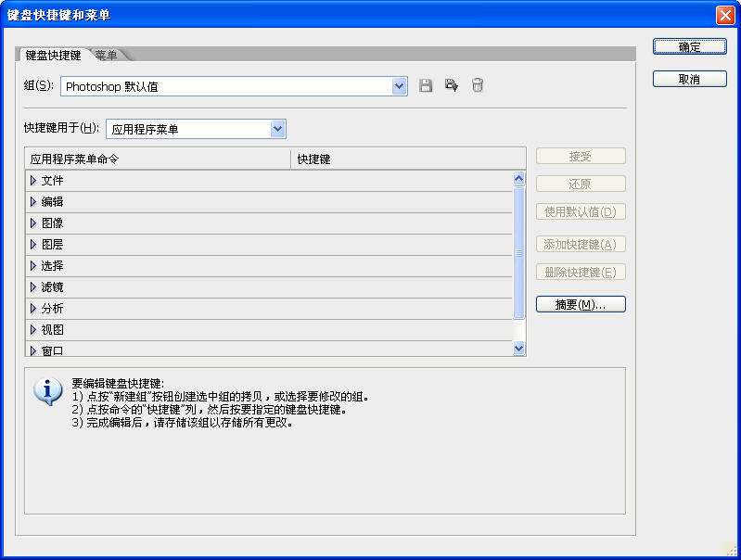The width and height of the screenshot is (741, 560).
Task: Expand the 文件 menu group
Action: click(x=33, y=181)
